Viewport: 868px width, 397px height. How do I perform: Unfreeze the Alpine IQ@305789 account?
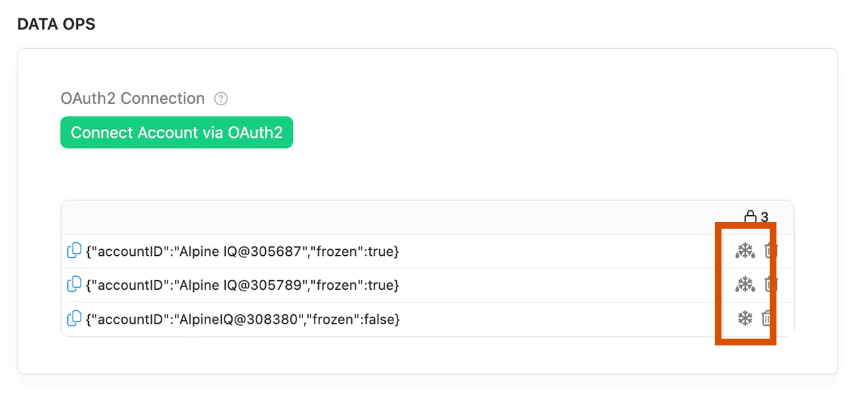pos(744,285)
